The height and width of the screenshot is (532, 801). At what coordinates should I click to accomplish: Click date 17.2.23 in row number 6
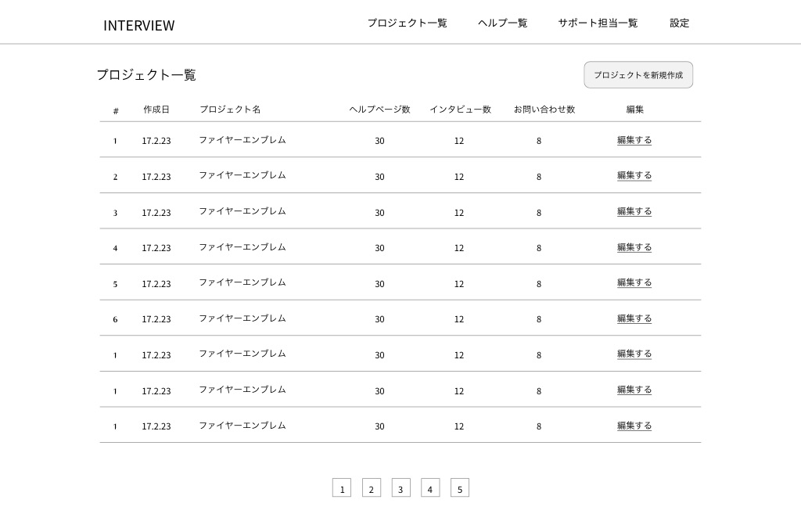click(156, 319)
